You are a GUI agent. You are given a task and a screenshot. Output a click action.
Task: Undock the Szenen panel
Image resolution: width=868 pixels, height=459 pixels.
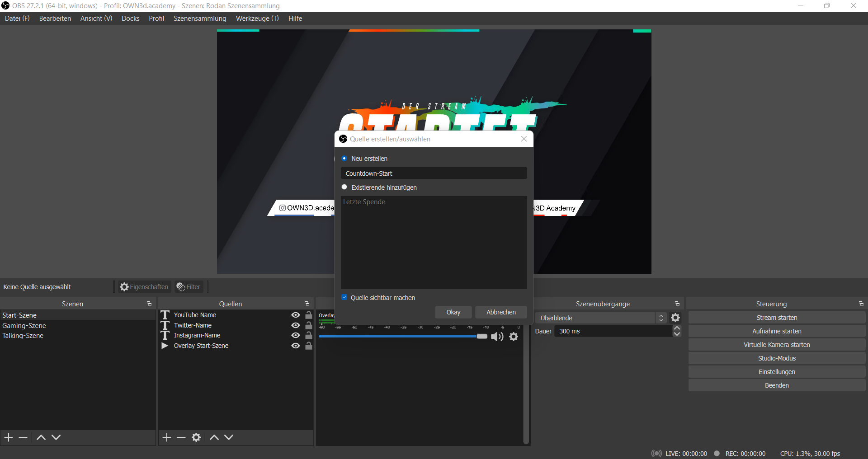click(x=149, y=304)
